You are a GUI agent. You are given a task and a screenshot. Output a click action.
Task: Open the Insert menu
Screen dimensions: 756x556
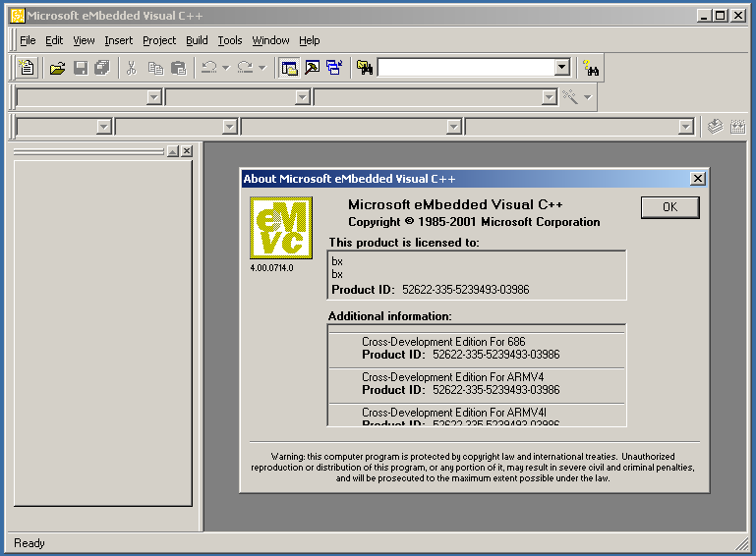click(118, 40)
